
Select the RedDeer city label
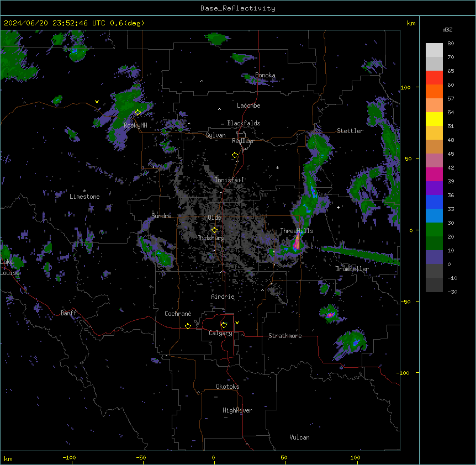(x=243, y=141)
